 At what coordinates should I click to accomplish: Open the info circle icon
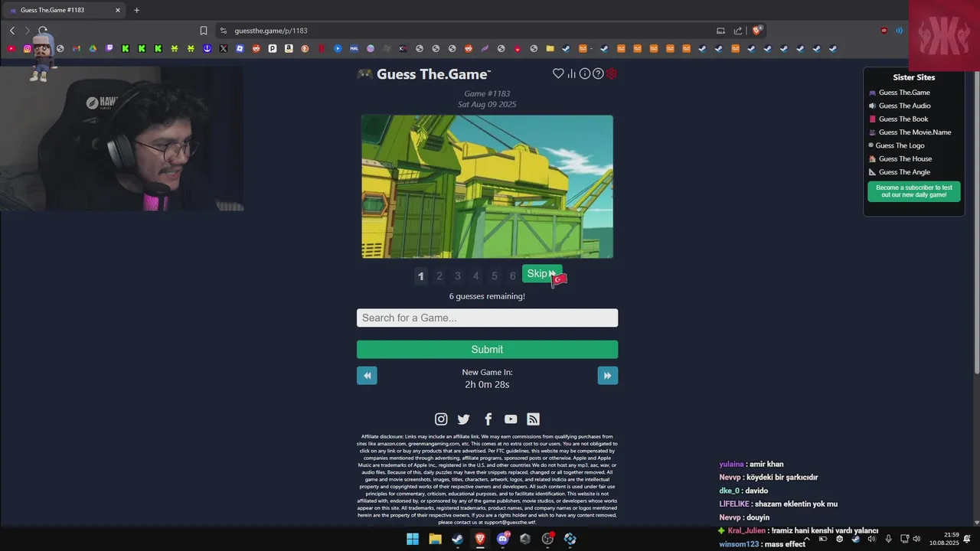pos(585,73)
